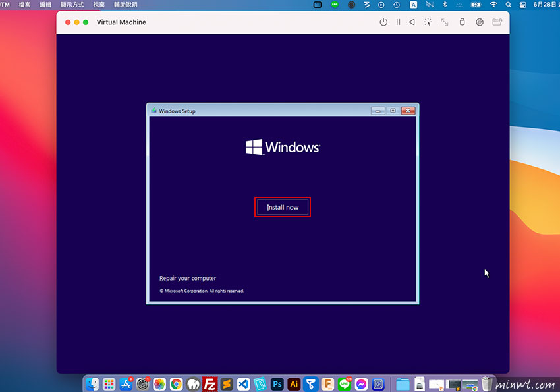The width and height of the screenshot is (560, 392).
Task: Open the CD/DVD drive image icon
Action: click(x=479, y=22)
